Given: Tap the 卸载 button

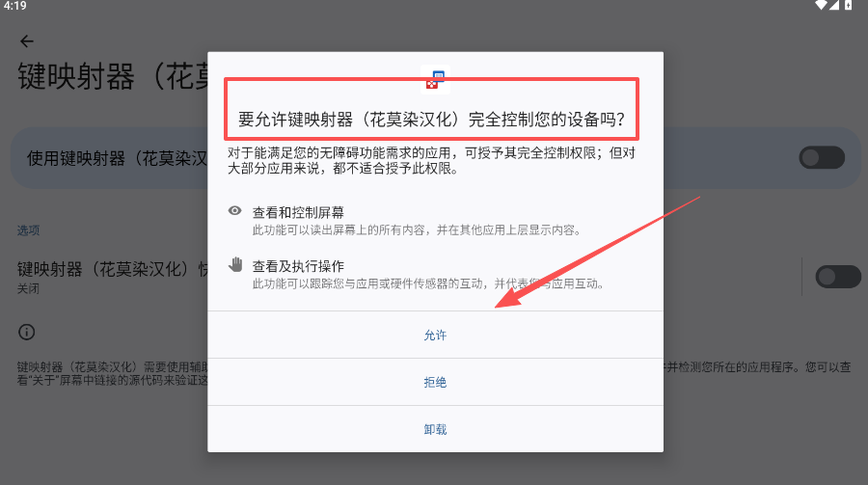Looking at the screenshot, I should point(435,429).
